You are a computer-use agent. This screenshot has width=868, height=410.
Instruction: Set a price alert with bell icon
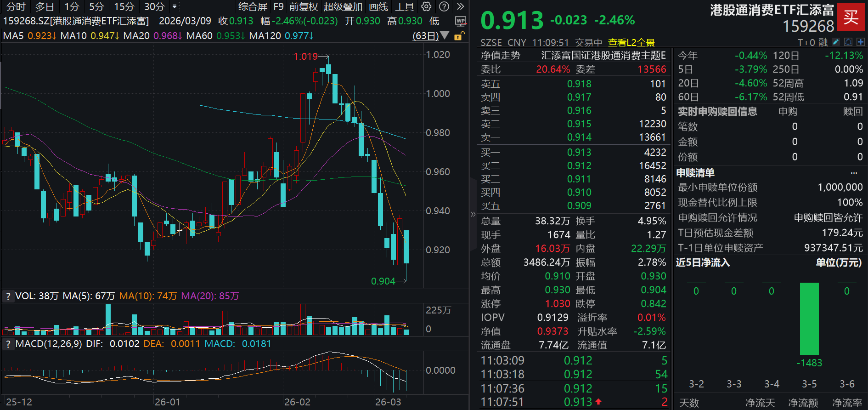pos(848,42)
